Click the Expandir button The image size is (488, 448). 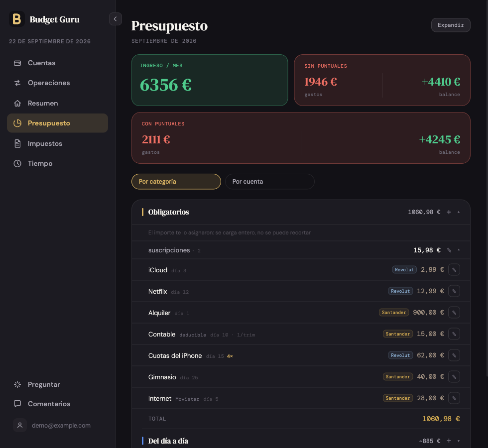tap(451, 25)
